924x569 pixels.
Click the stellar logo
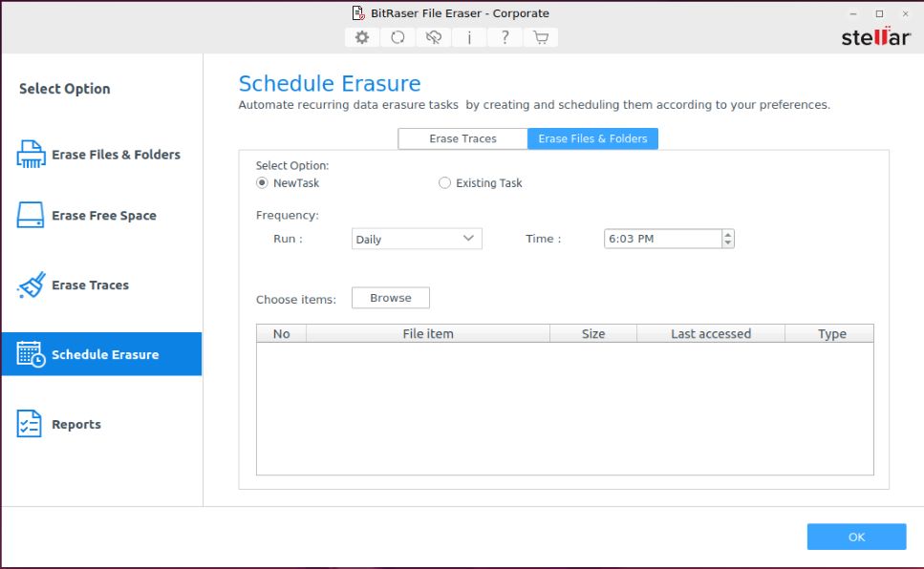point(875,36)
